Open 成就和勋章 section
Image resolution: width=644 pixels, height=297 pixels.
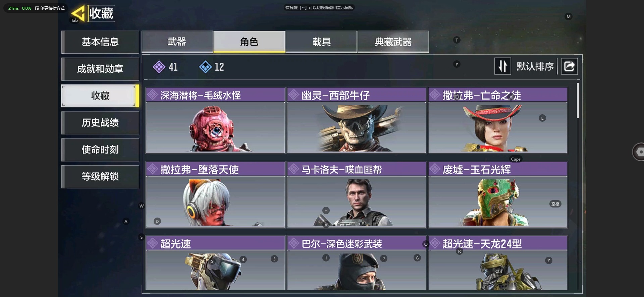(100, 69)
